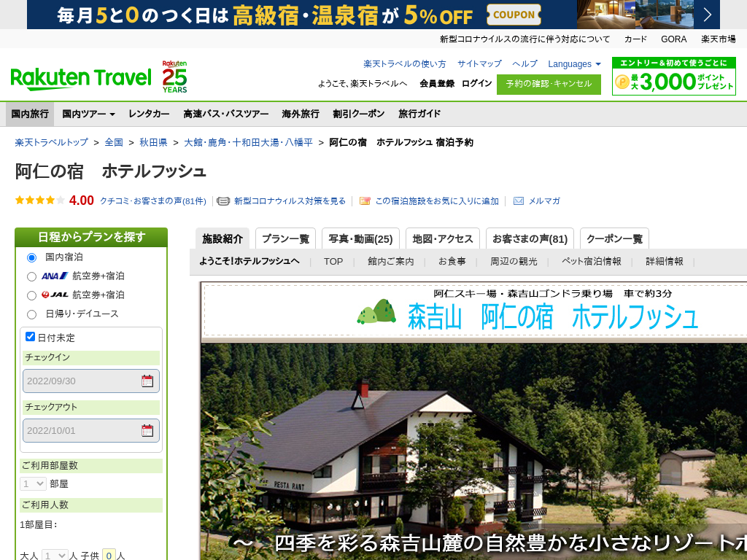This screenshot has height=560, width=747.
Task: Open the check-in calendar icon
Action: [147, 381]
